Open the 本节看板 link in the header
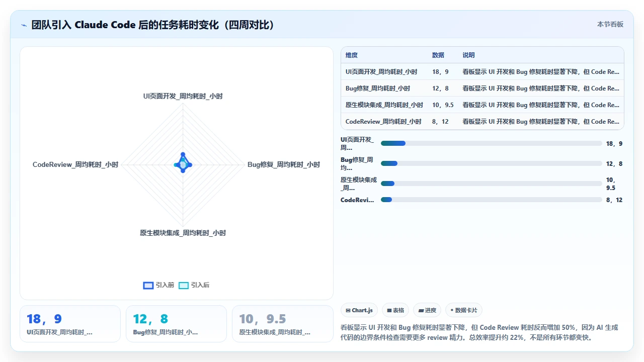644x362 pixels. point(610,24)
